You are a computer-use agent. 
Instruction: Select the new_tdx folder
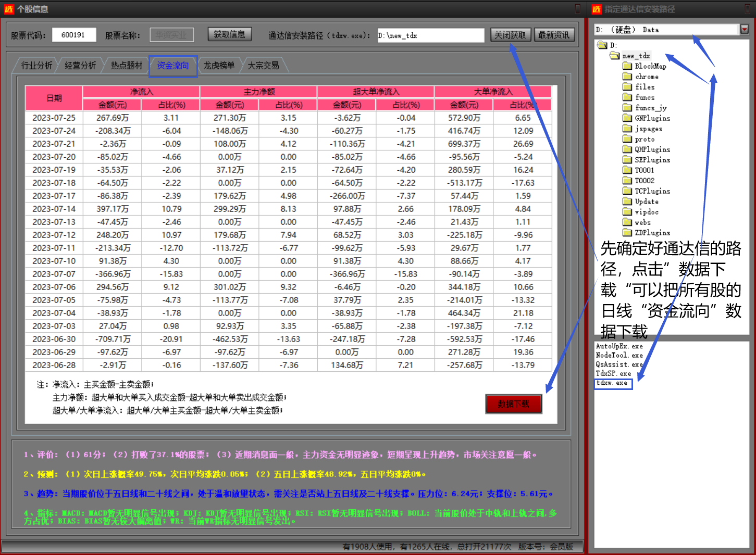[630, 56]
